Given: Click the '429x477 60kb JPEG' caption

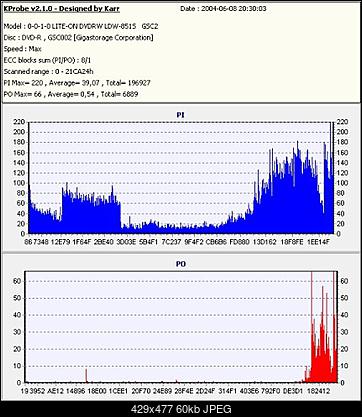Looking at the screenshot, I should point(181,409).
